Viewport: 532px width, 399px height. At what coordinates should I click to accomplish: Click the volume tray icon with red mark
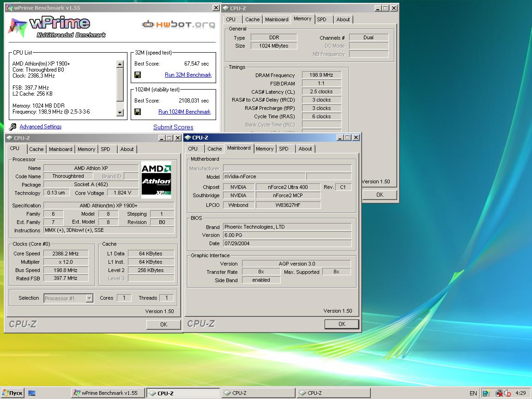coord(508,393)
